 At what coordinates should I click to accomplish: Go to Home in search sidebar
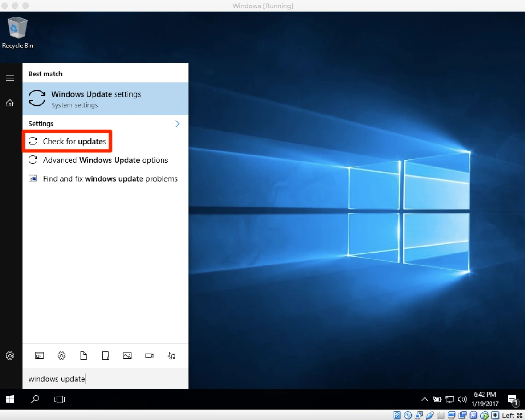click(x=10, y=103)
